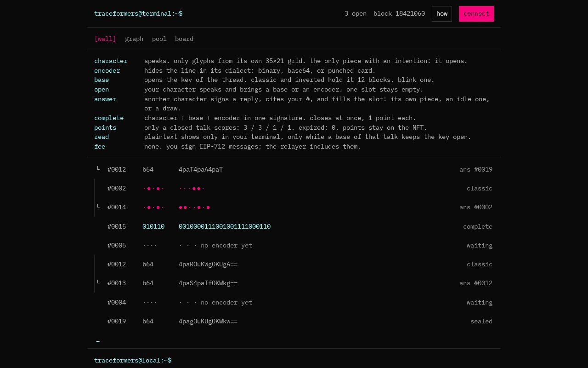This screenshot has height=368, width=588.
Task: Click payload 4pagOuKUgOKWkw==
Action: click(208, 321)
